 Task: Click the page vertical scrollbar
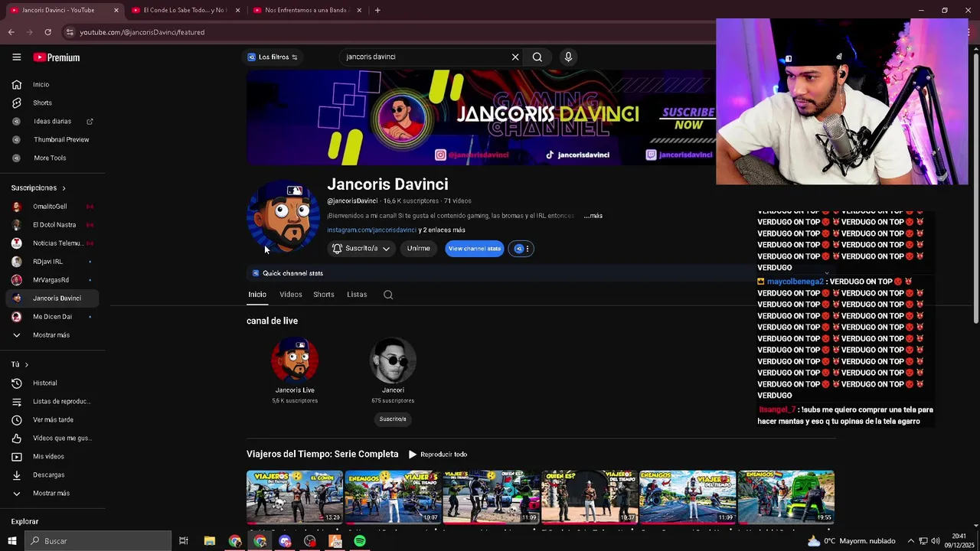(975, 187)
